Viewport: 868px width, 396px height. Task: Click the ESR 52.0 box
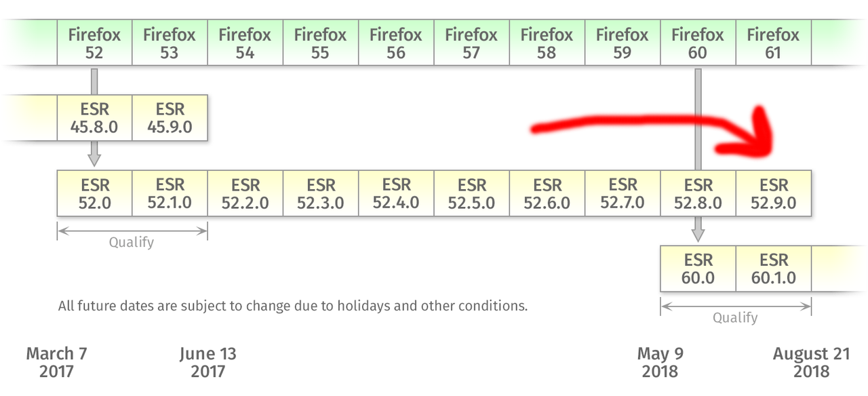click(x=94, y=193)
